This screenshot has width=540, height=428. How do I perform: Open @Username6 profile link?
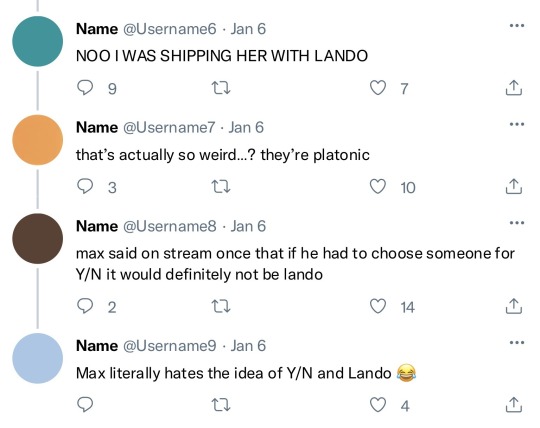coord(170,29)
